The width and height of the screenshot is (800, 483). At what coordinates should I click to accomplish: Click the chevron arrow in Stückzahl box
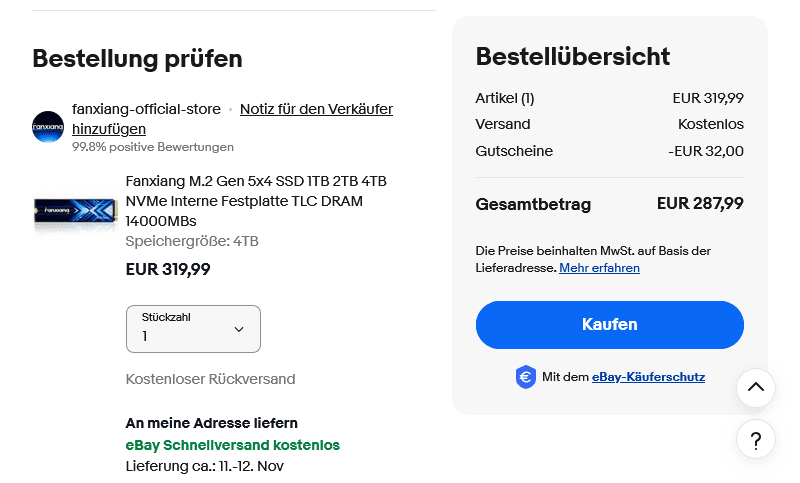(239, 329)
